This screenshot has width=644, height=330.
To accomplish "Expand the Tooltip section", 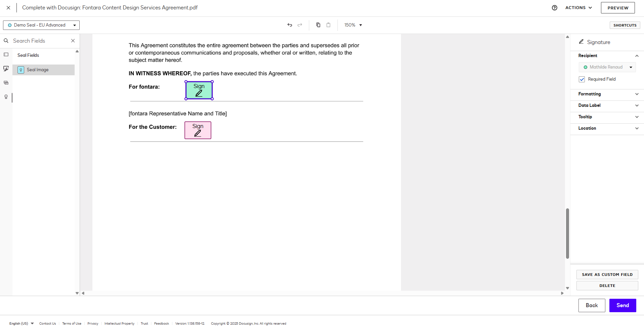I will pyautogui.click(x=637, y=117).
